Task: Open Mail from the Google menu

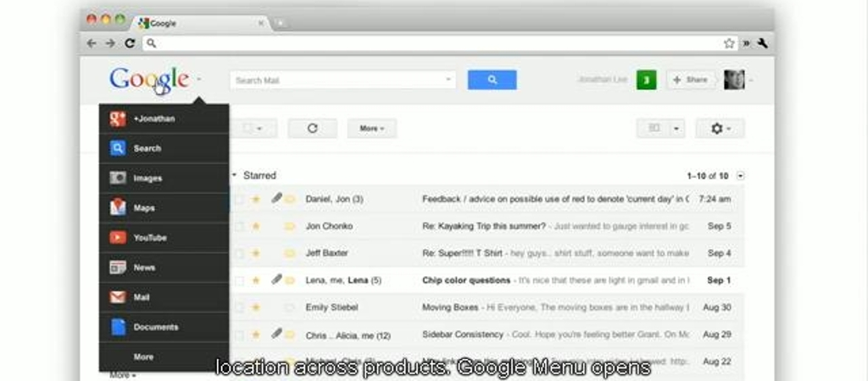Action: pos(164,297)
